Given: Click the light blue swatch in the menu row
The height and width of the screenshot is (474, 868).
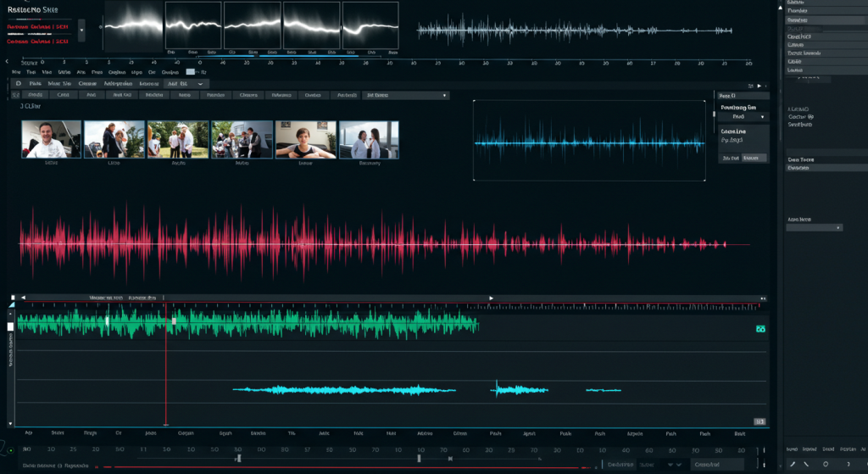Looking at the screenshot, I should (191, 73).
